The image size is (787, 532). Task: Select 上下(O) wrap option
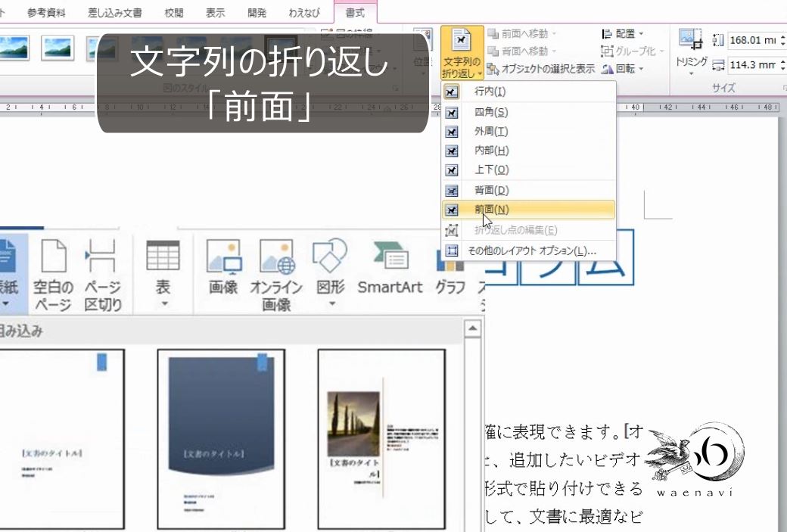(x=528, y=170)
